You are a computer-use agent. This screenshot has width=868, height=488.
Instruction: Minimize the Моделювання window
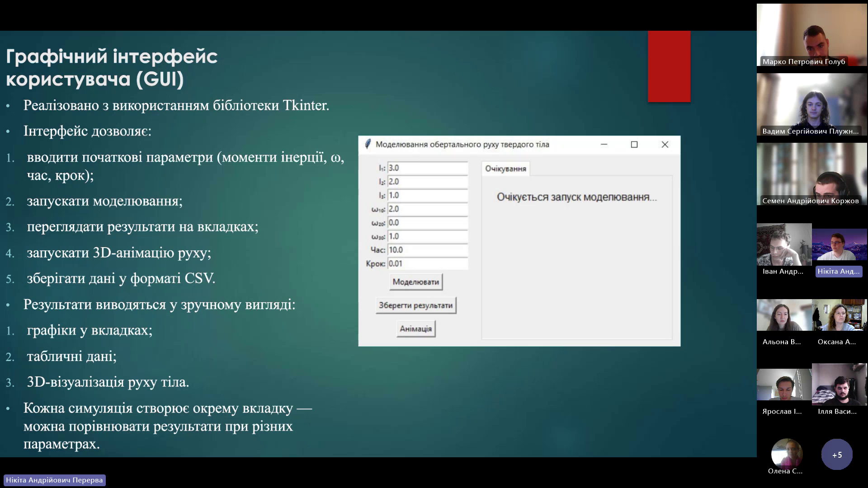pos(604,145)
